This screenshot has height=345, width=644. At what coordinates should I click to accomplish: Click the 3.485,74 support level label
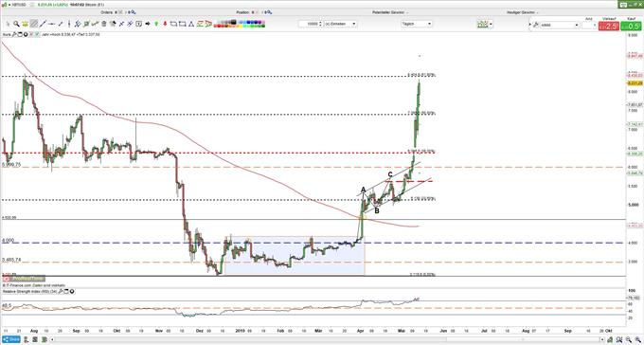(11, 260)
